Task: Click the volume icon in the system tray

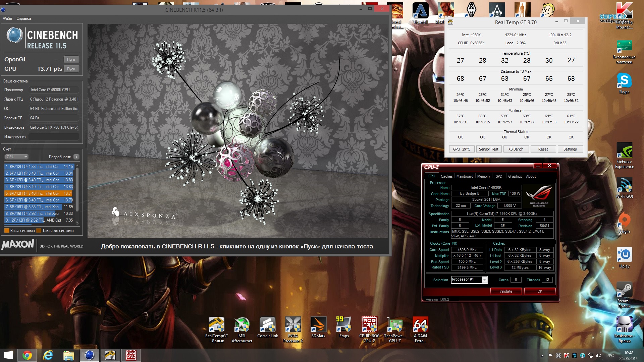Action: (x=599, y=356)
